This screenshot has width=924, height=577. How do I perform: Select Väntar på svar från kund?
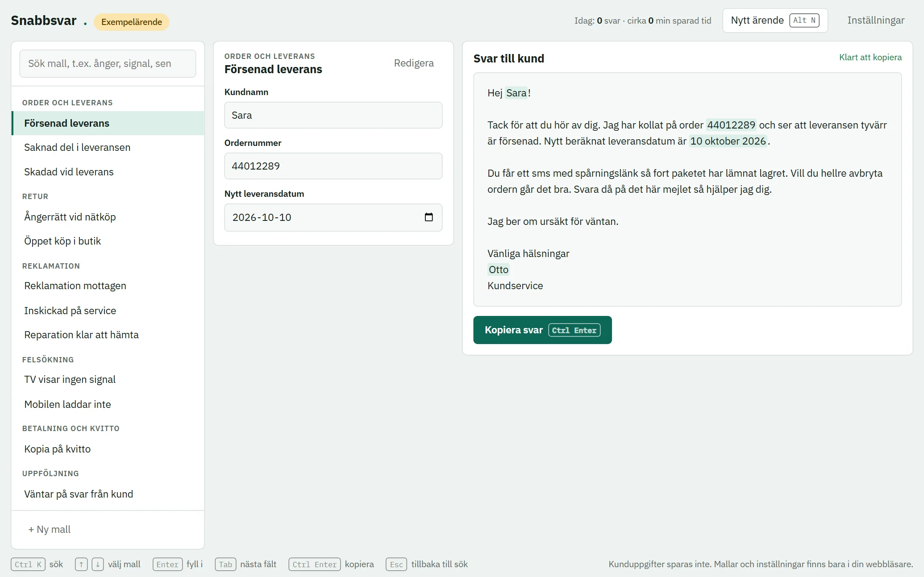coord(108,494)
